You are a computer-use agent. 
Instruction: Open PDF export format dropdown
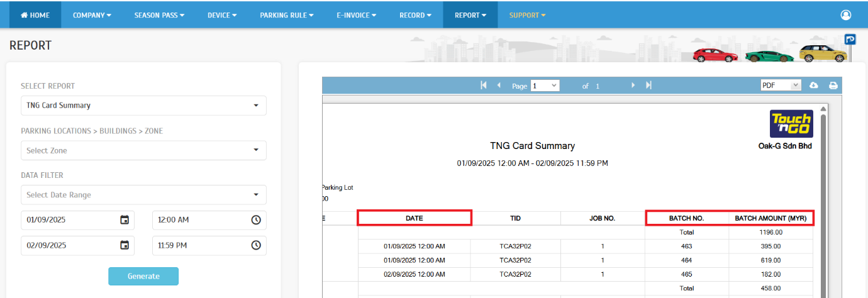pyautogui.click(x=780, y=86)
